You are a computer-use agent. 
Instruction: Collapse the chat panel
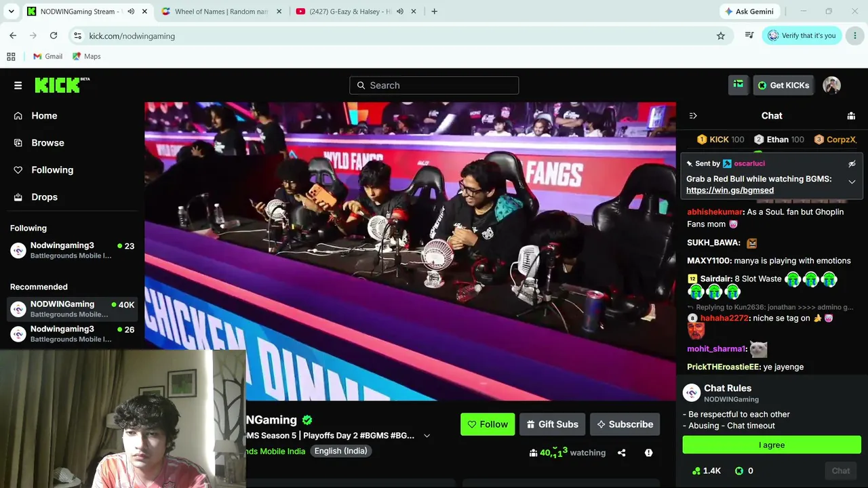point(693,116)
